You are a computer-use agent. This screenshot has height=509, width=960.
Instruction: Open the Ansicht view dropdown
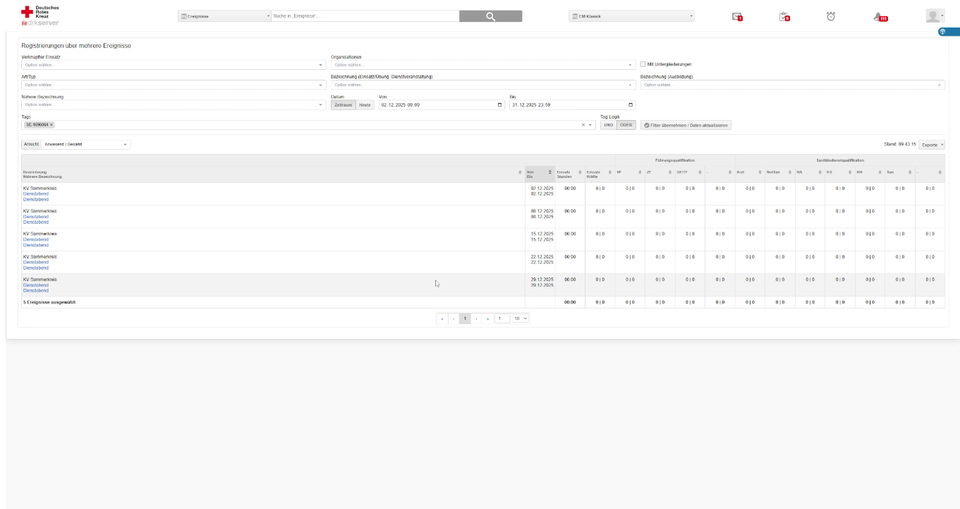[85, 144]
